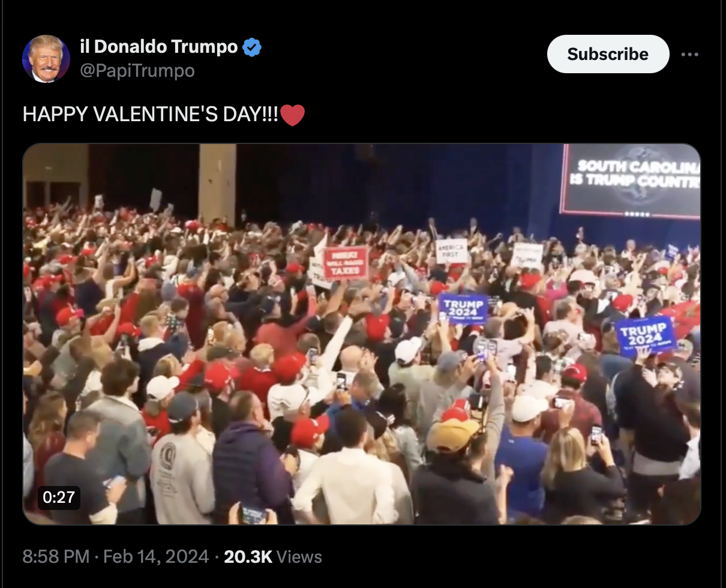Open the 8:58 PM timestamp link
Image resolution: width=726 pixels, height=588 pixels.
(56, 557)
